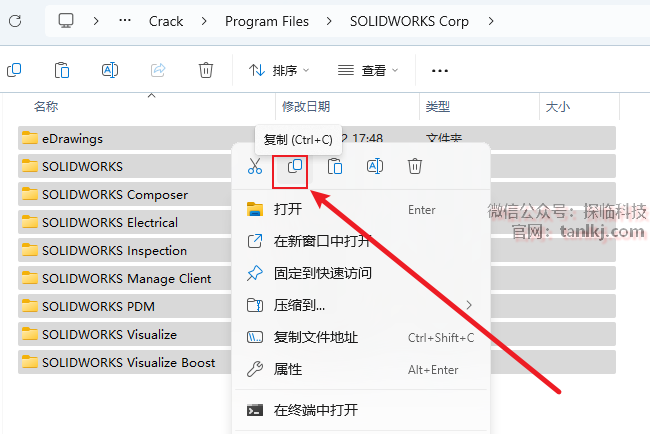Click SOLIDWORKS Corp breadcrumb
Viewport: 650px width, 434px height.
coord(409,21)
